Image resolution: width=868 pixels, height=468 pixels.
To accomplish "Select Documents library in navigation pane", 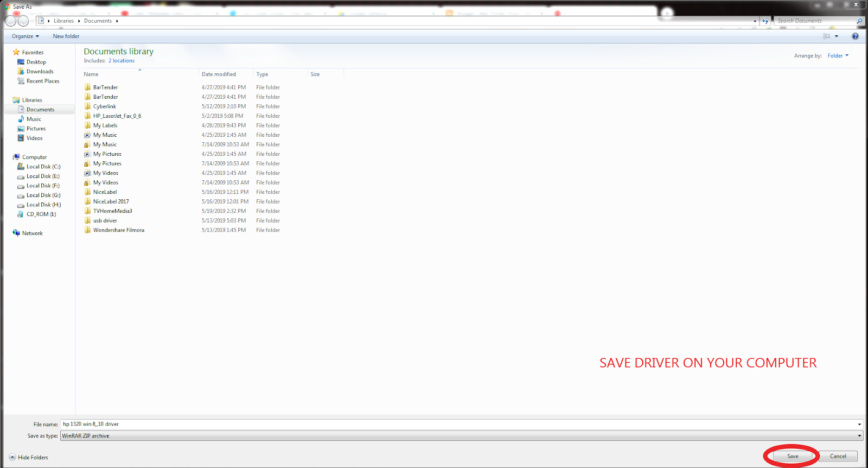I will 40,110.
